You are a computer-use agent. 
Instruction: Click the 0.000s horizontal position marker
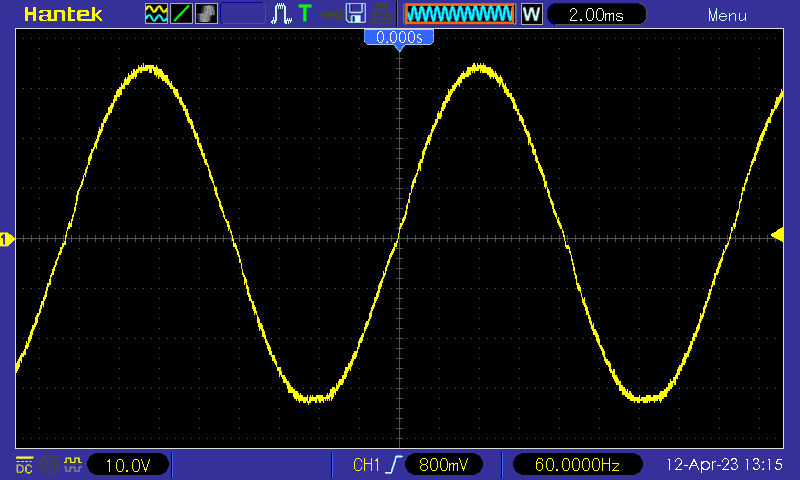tap(399, 38)
